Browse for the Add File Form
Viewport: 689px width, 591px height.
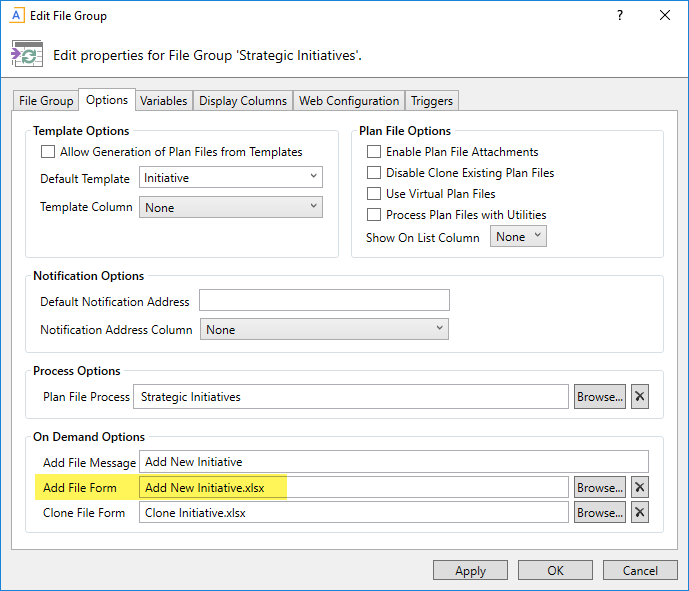(x=599, y=487)
